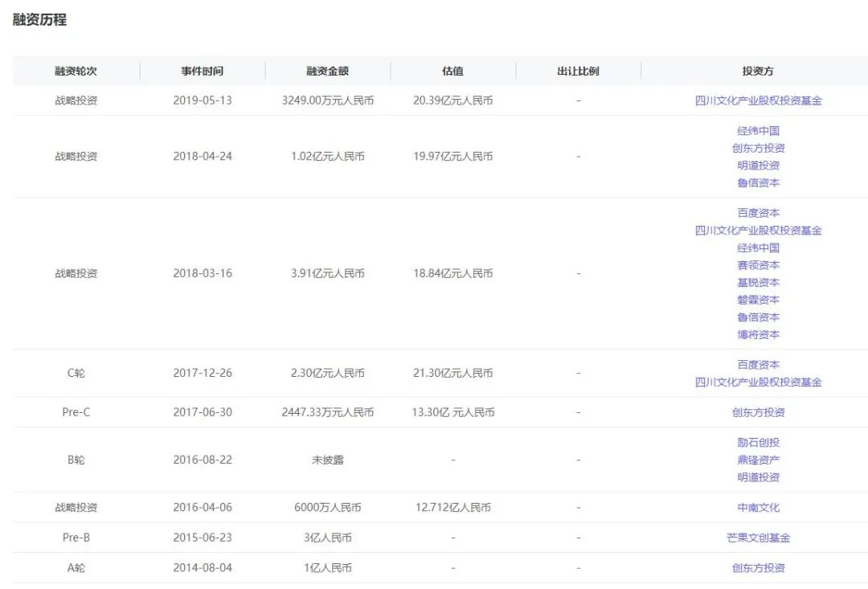The height and width of the screenshot is (589, 868).
Task: Open 经纬中国 investor in 2018-03-16 row
Action: (x=758, y=247)
